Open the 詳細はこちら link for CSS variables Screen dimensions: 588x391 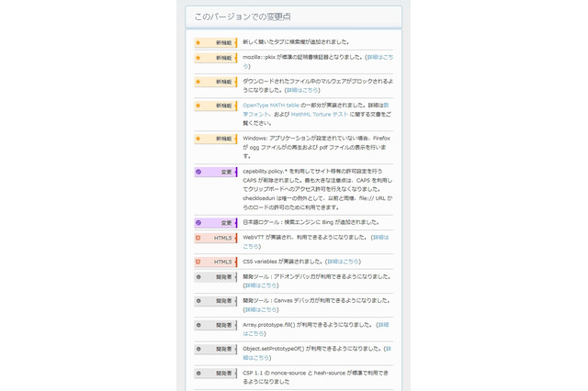click(343, 262)
